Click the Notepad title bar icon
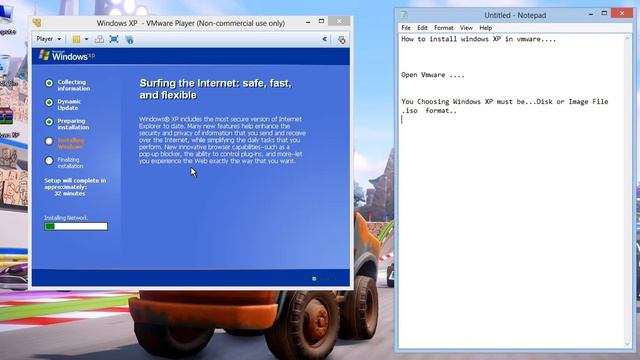This screenshot has width=640, height=360. [404, 15]
